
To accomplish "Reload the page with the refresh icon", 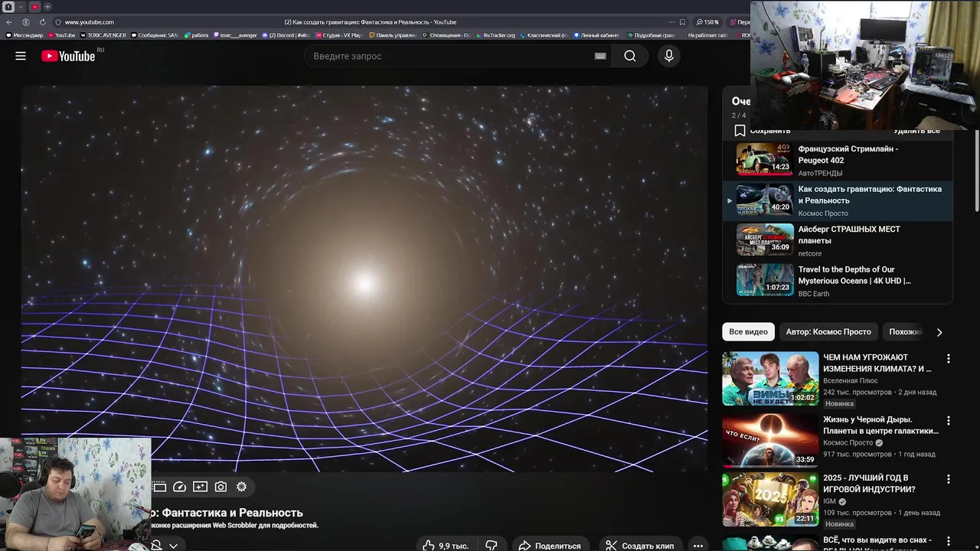I will point(42,22).
